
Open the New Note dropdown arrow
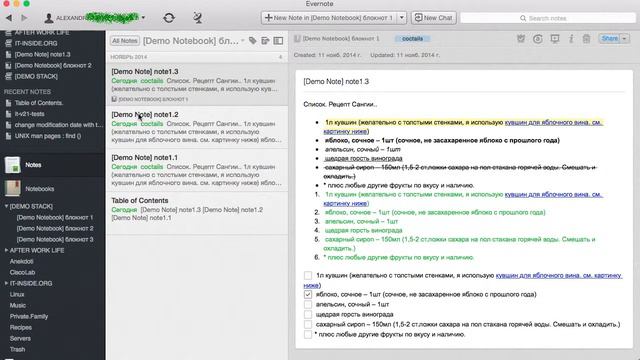[402, 18]
